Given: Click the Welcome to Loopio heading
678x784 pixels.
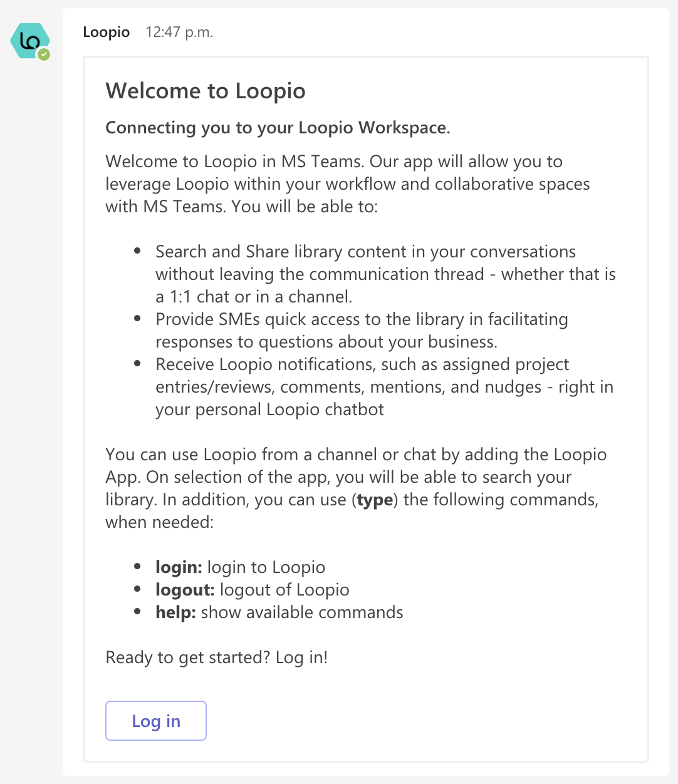Looking at the screenshot, I should [206, 91].
